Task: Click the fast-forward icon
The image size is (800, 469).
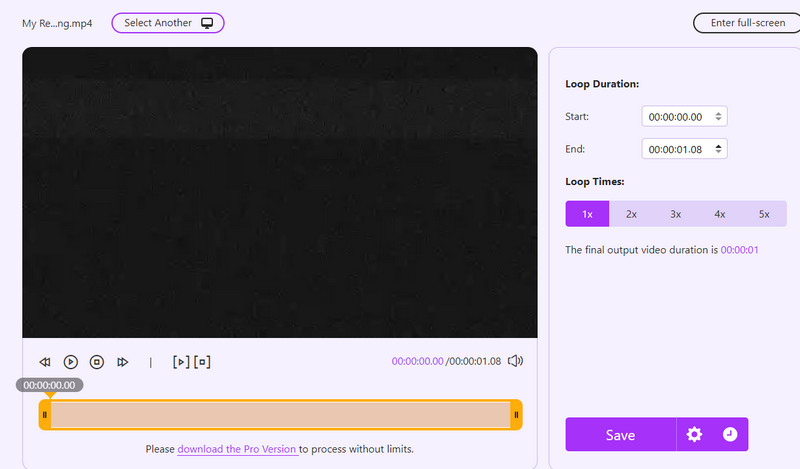Action: [123, 362]
